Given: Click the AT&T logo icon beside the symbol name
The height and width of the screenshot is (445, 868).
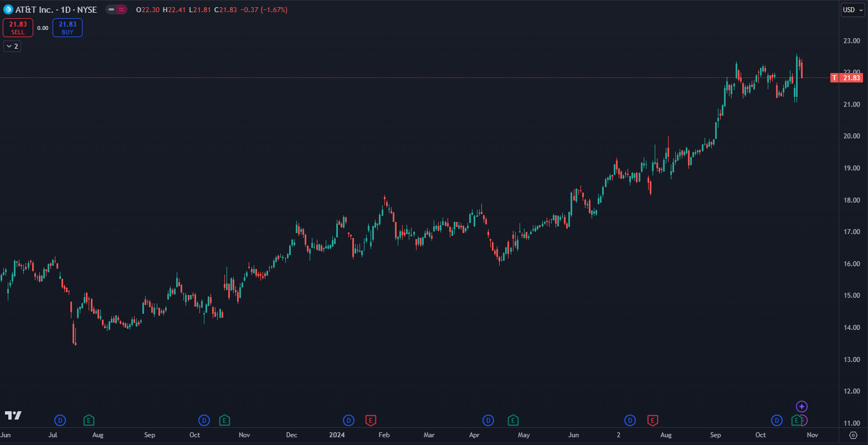Looking at the screenshot, I should point(8,9).
